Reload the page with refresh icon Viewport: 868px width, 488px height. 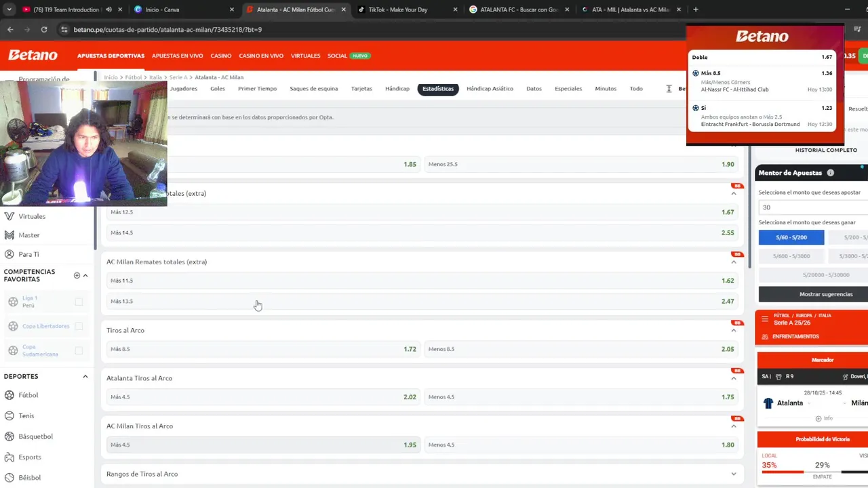(44, 30)
